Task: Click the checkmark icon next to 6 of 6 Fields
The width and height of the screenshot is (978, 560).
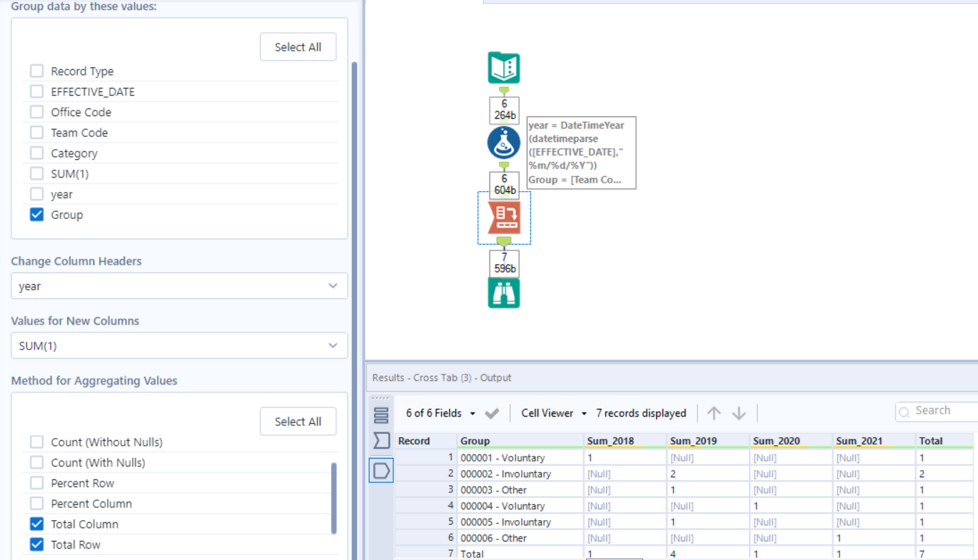Action: pyautogui.click(x=493, y=412)
